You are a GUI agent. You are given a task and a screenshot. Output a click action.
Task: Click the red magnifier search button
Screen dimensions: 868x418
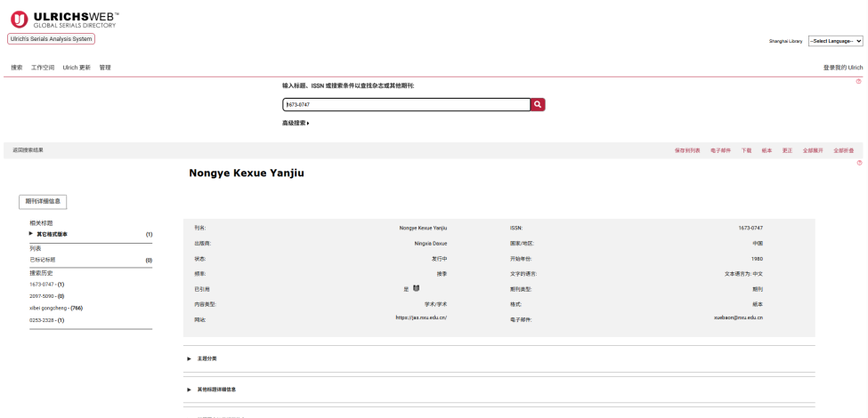coord(538,104)
